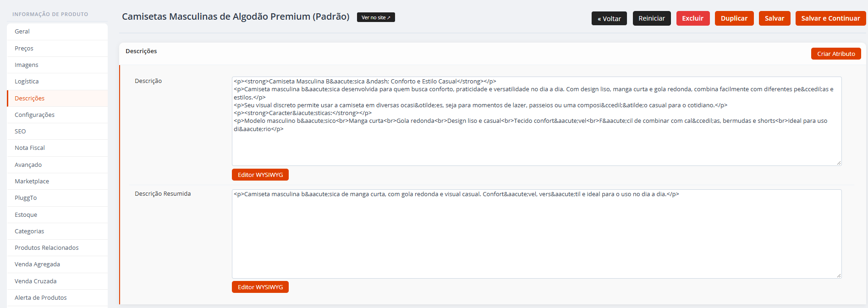Go to PluggTo settings

tap(57, 198)
